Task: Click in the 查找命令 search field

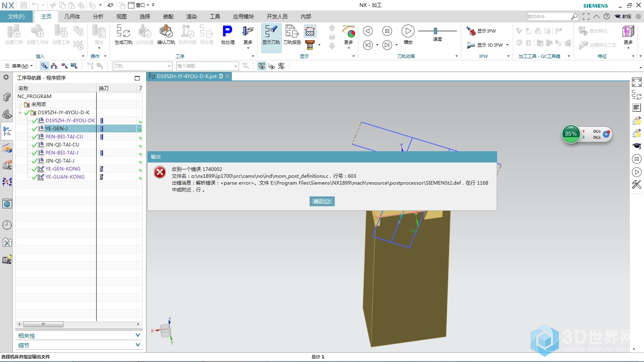Action: (x=549, y=16)
